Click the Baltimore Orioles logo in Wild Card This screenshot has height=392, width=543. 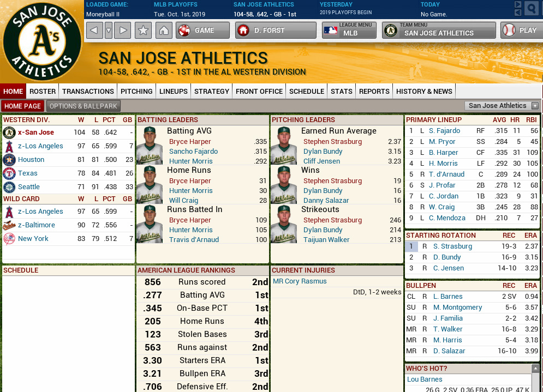pos(9,225)
